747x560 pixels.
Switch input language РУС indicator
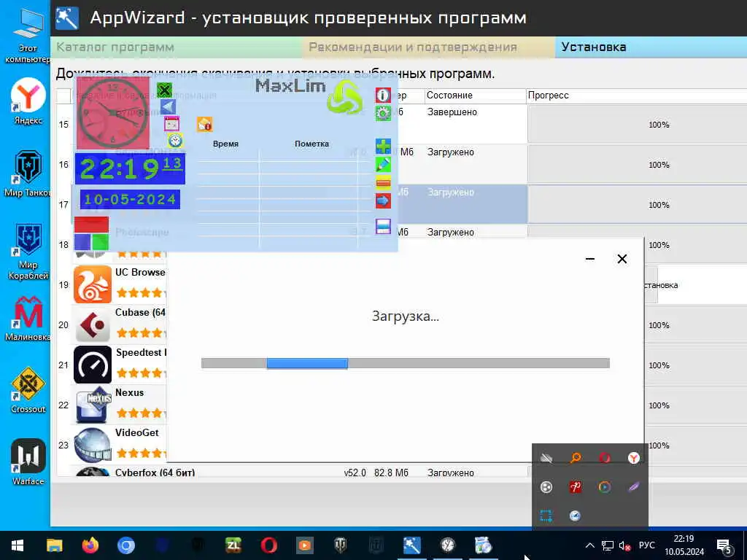click(646, 545)
